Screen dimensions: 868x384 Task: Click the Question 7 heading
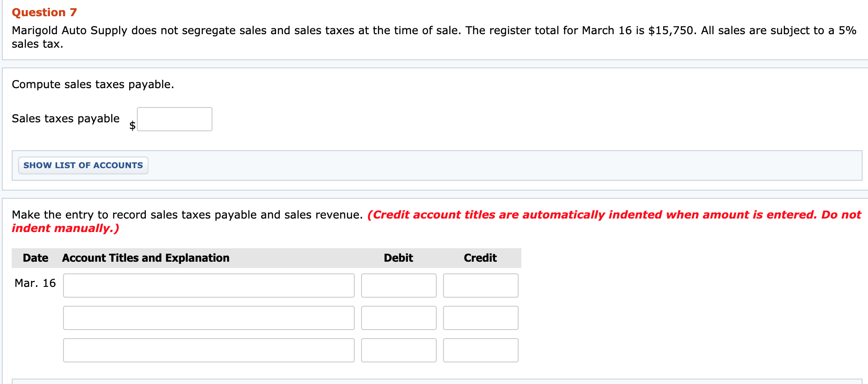43,12
